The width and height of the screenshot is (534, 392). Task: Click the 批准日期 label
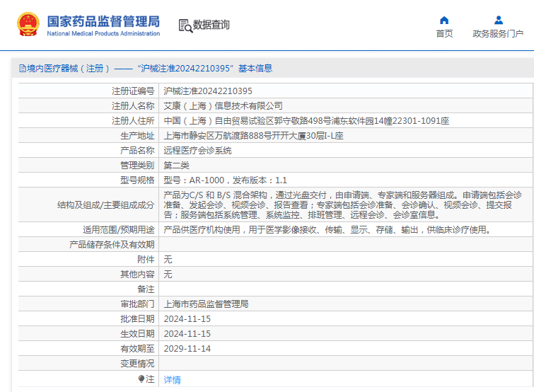137,319
